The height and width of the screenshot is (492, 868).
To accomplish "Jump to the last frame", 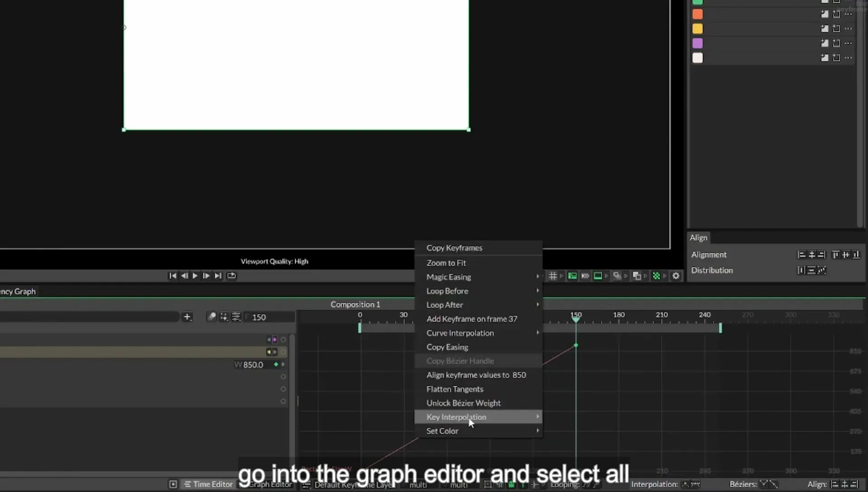I will [218, 276].
